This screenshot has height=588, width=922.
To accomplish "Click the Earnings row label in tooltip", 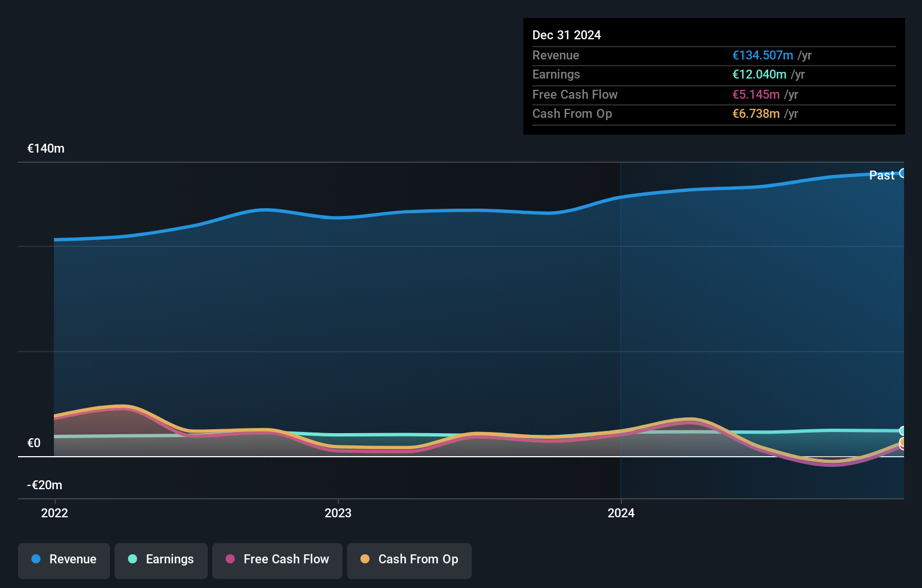I will (x=556, y=74).
